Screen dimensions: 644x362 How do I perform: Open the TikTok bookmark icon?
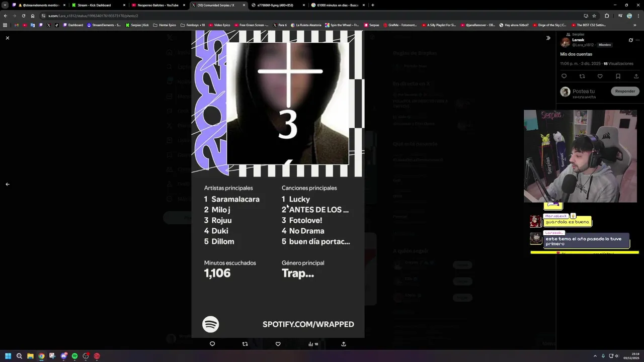[56, 25]
